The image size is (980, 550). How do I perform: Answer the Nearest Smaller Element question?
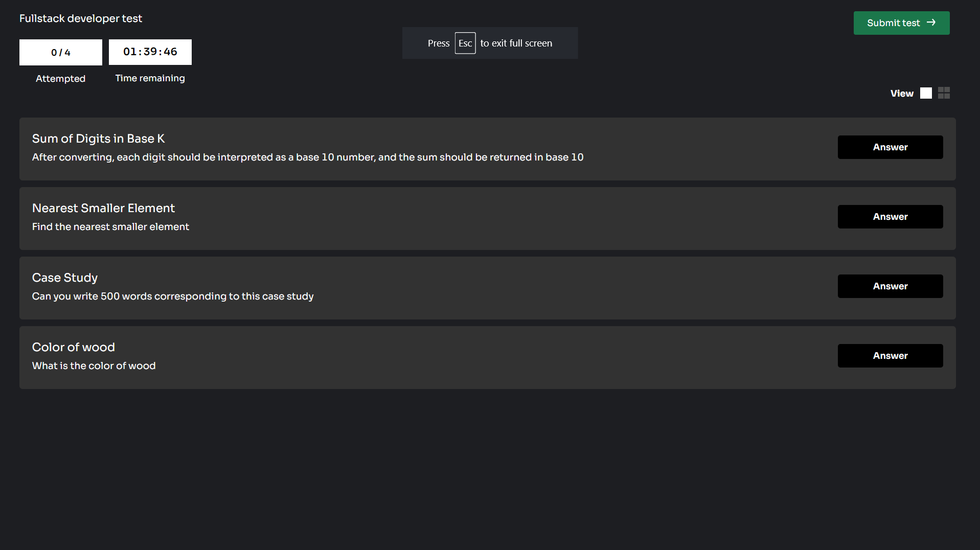890,217
